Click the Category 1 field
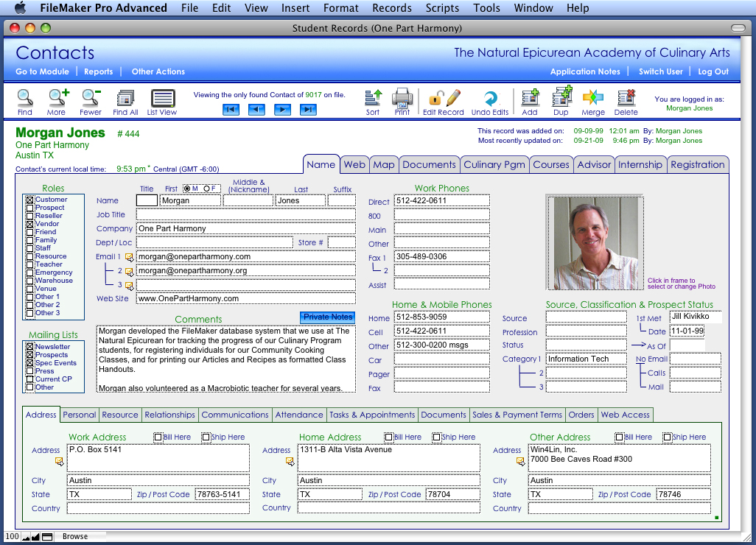756x545 pixels. pyautogui.click(x=587, y=359)
